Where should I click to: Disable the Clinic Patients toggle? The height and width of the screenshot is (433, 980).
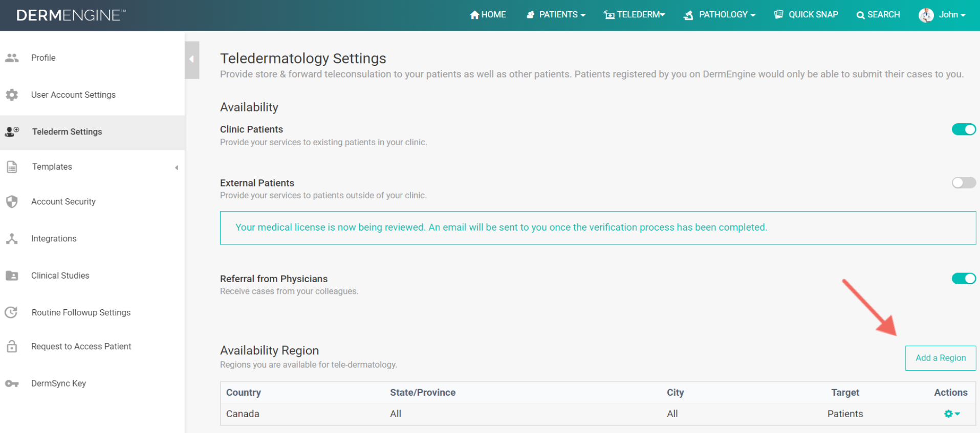click(964, 129)
